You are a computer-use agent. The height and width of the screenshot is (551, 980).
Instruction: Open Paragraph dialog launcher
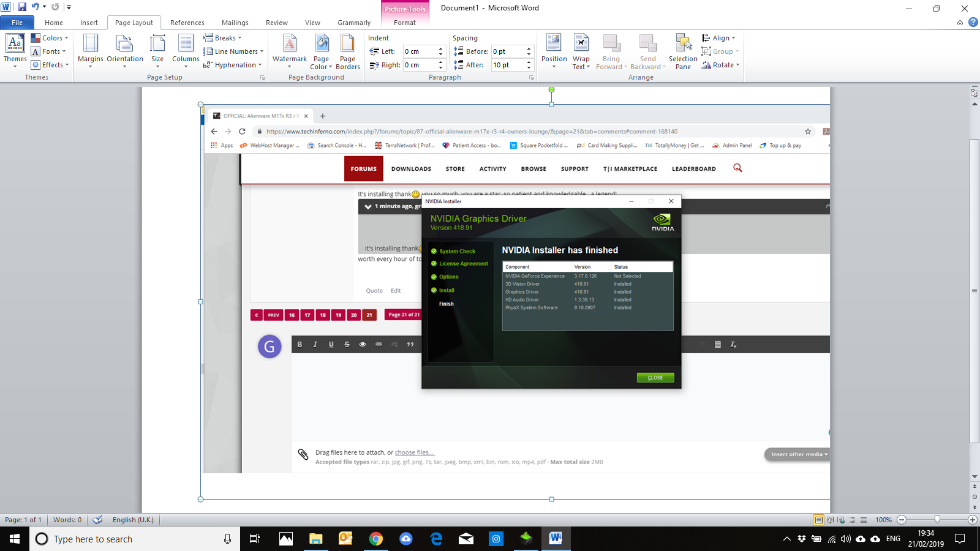pyautogui.click(x=531, y=78)
